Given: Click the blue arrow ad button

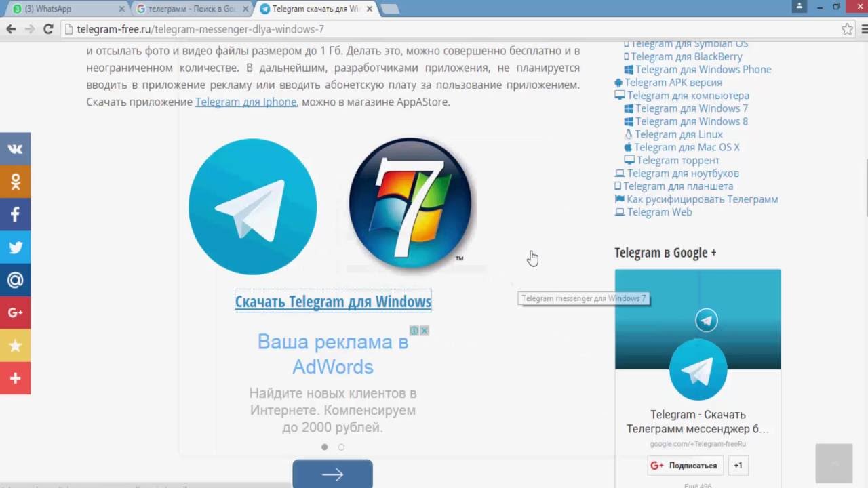Looking at the screenshot, I should (332, 474).
